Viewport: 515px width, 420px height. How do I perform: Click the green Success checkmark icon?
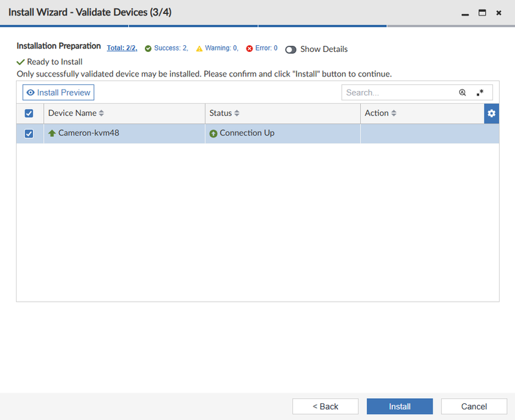click(x=148, y=49)
